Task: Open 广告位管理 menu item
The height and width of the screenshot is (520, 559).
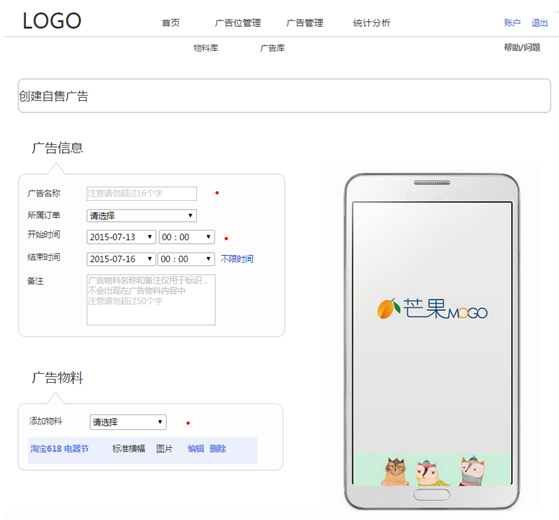Action: (238, 23)
